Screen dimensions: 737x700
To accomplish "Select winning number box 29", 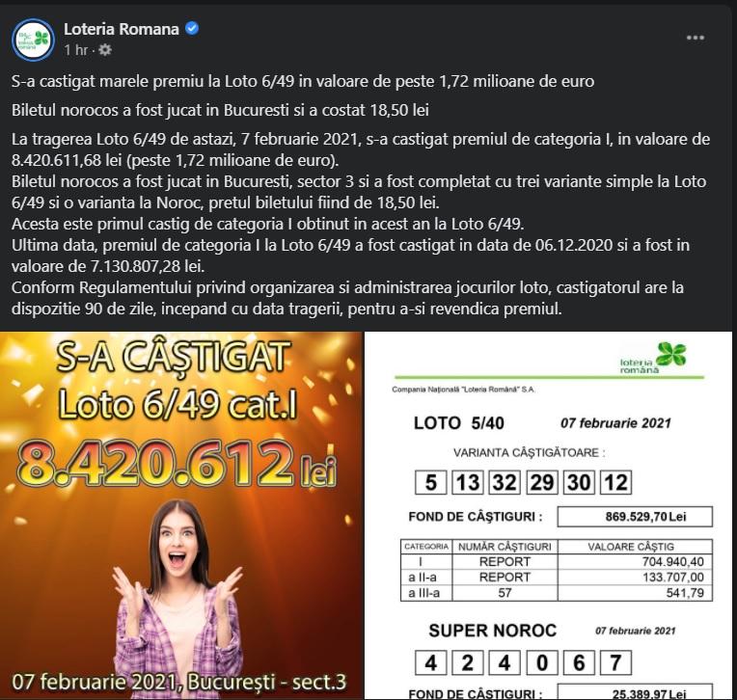I will [542, 482].
